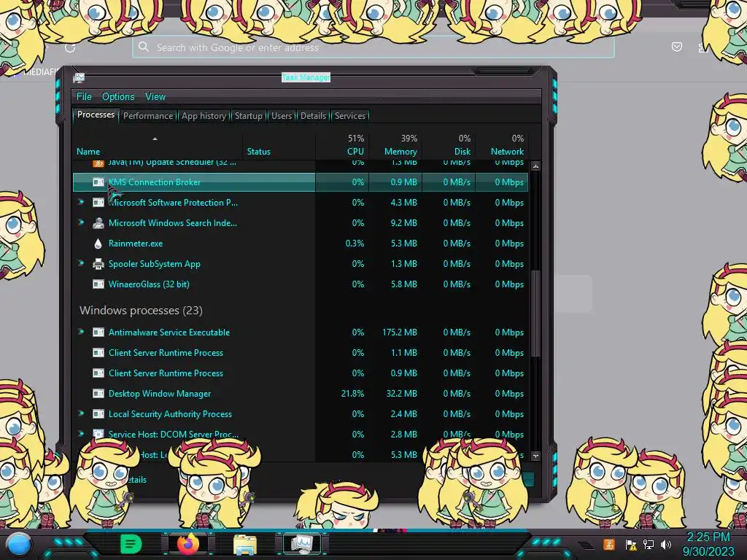The width and height of the screenshot is (747, 560).
Task: Sort by the Memory column header
Action: click(400, 152)
